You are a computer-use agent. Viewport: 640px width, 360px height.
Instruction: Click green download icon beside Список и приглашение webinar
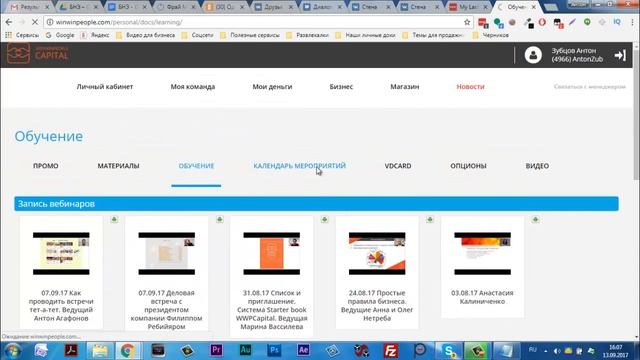point(324,220)
